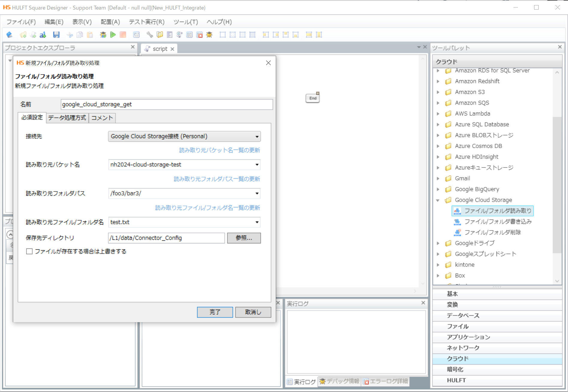Viewport: 568px width, 392px height.
Task: Click 読み取り元フォルダパス一覧の更新 link
Action: click(217, 179)
